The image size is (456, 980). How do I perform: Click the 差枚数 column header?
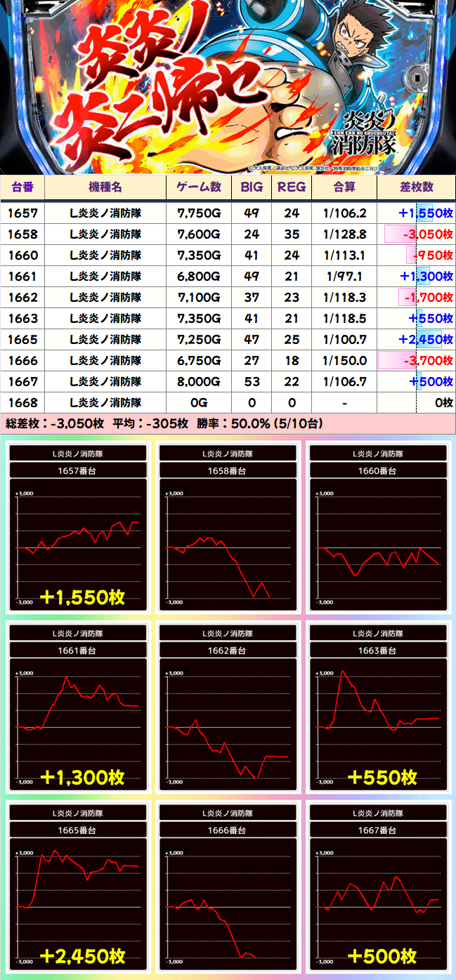click(x=416, y=187)
